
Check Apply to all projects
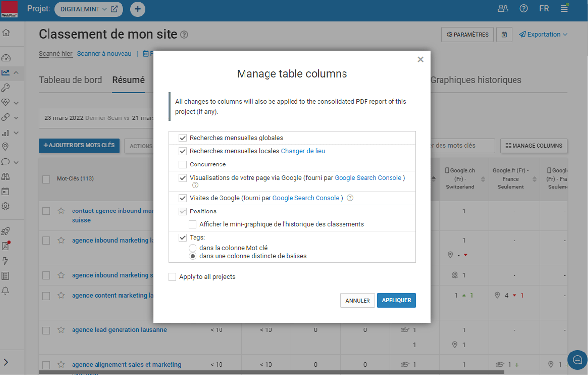pyautogui.click(x=172, y=277)
